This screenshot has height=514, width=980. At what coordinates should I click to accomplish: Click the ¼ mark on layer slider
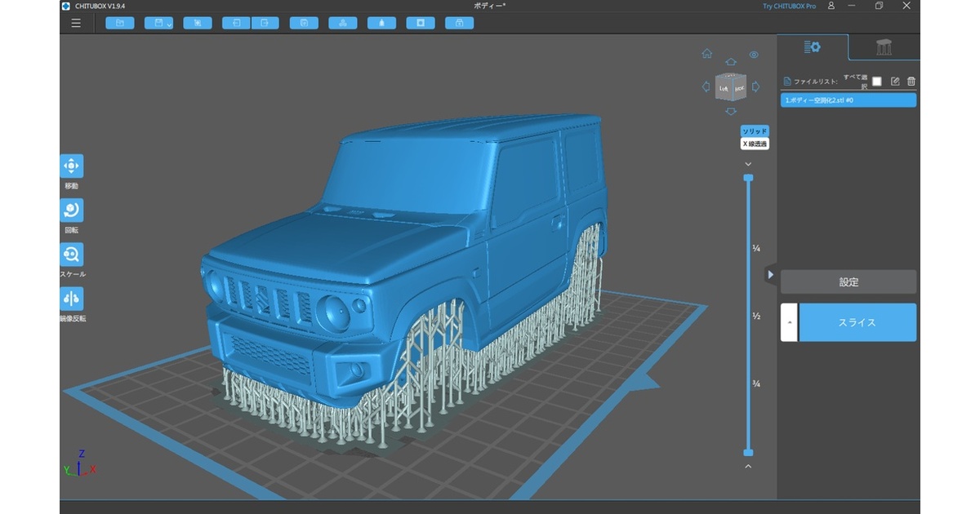pos(756,248)
